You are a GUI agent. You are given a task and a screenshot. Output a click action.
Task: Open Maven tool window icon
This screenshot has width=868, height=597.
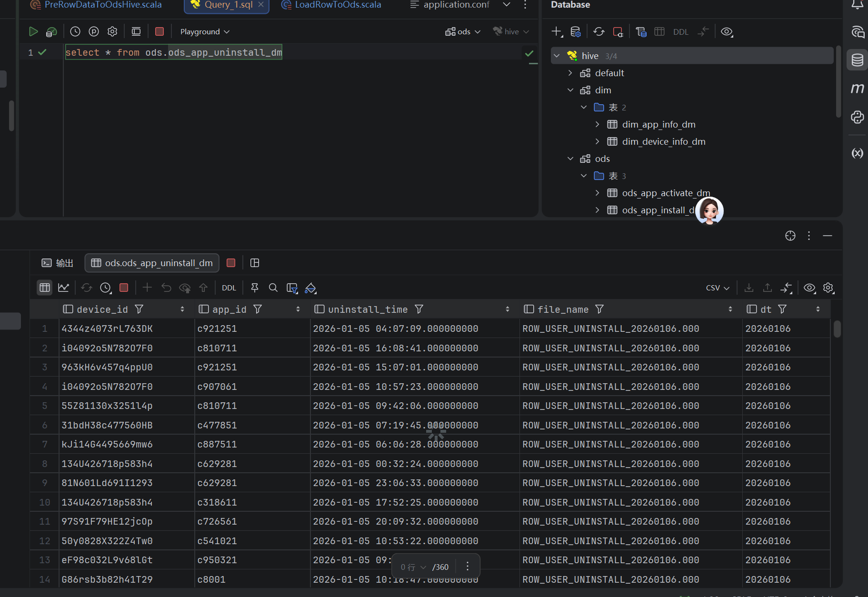click(x=857, y=89)
